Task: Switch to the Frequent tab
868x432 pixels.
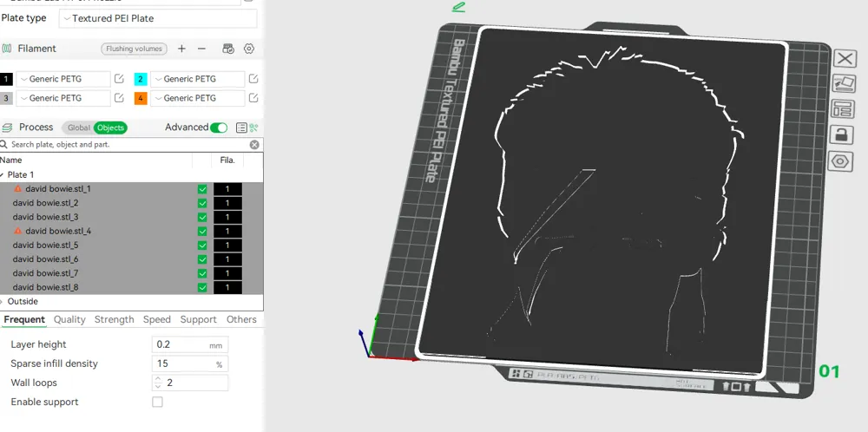Action: [x=24, y=319]
